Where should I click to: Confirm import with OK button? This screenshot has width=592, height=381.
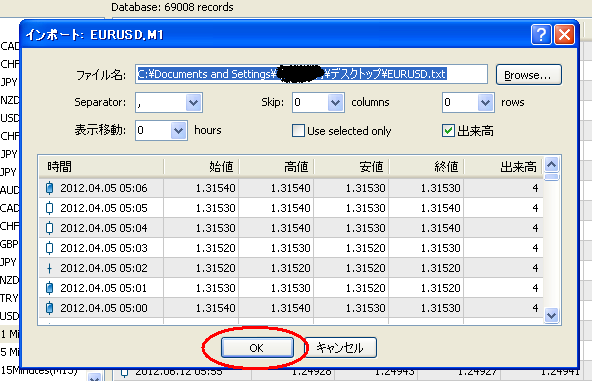(257, 347)
